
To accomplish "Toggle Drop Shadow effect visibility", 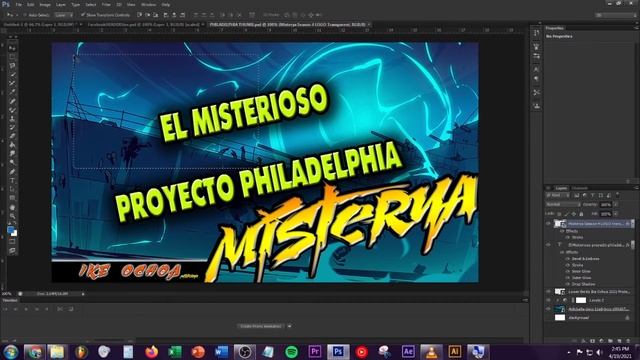I will pyautogui.click(x=568, y=284).
